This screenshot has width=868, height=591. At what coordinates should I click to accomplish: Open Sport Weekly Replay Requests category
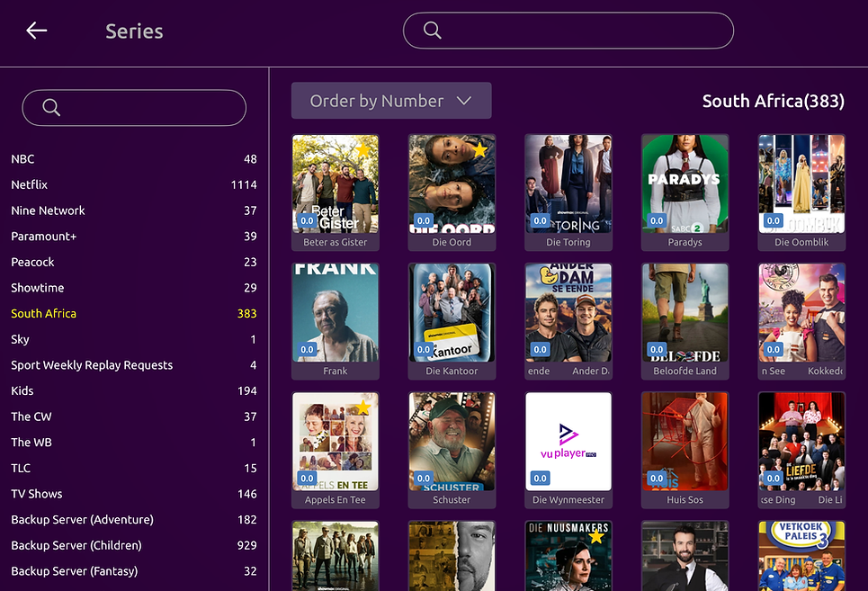point(134,364)
